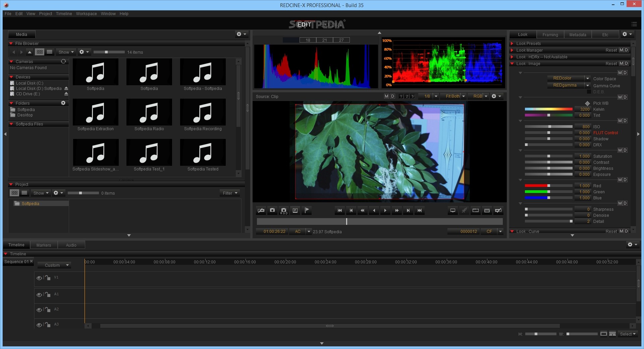This screenshot has width=644, height=349.
Task: Open the Custom timeline preset dropdown
Action: pyautogui.click(x=54, y=265)
